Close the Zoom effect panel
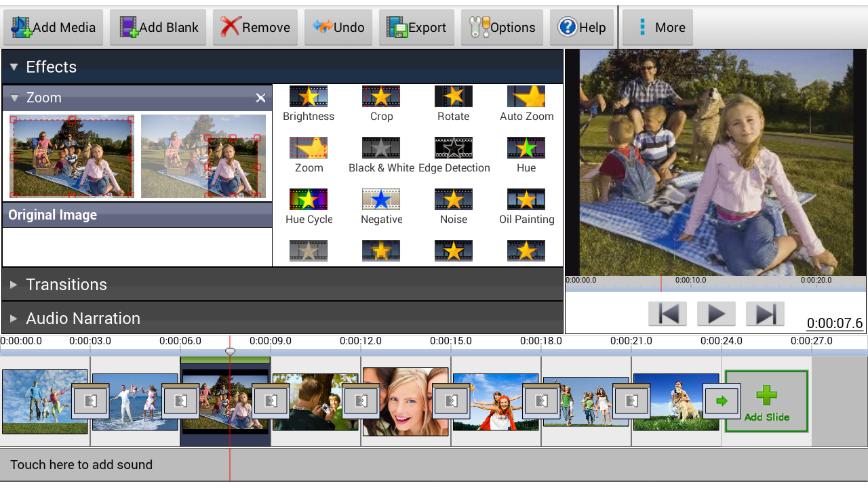 click(260, 98)
